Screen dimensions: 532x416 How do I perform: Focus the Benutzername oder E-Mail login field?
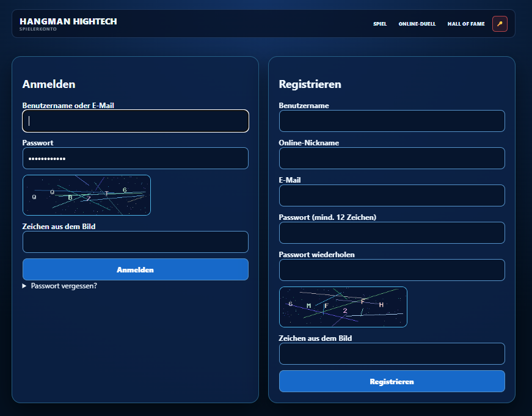pos(136,121)
